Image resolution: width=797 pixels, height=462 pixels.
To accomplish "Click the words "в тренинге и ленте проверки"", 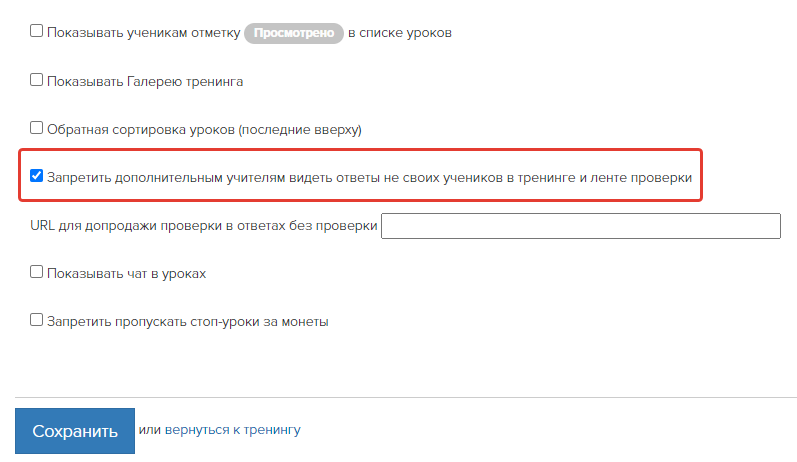I will point(599,178).
